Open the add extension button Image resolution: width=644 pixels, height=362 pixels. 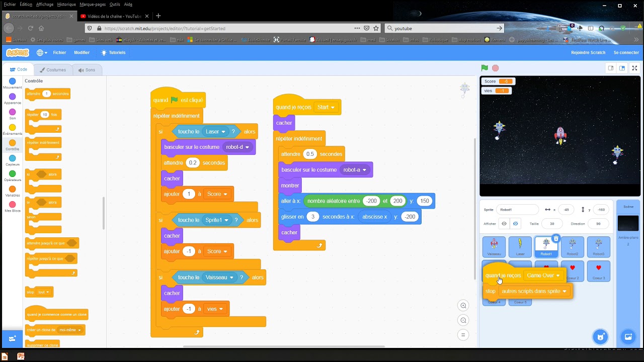[x=13, y=338]
